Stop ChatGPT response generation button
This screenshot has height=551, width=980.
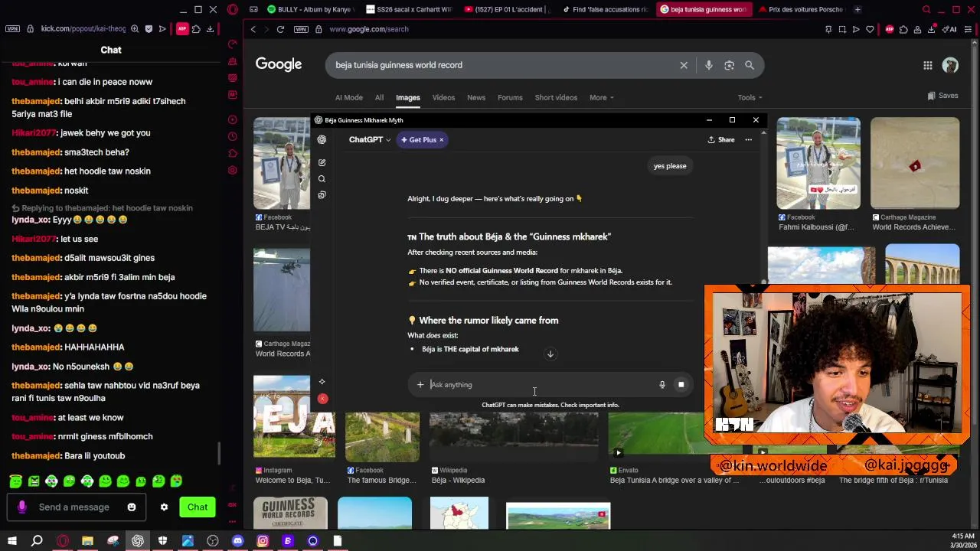coord(681,384)
